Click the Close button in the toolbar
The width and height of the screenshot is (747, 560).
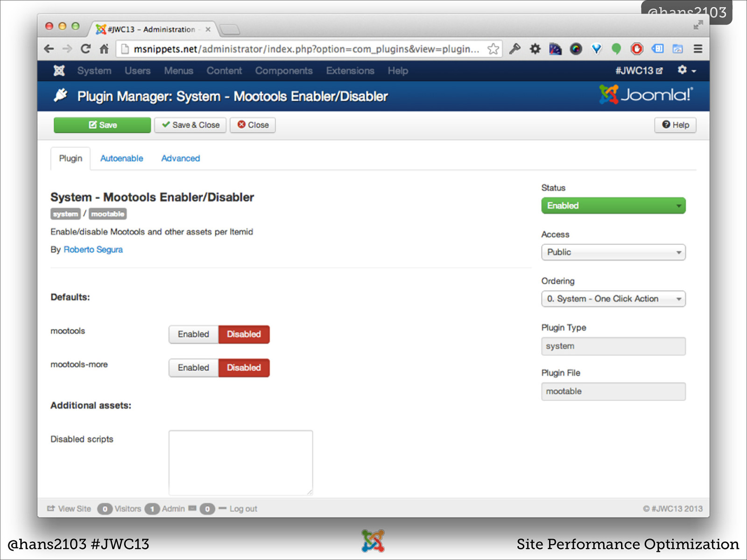coord(253,125)
